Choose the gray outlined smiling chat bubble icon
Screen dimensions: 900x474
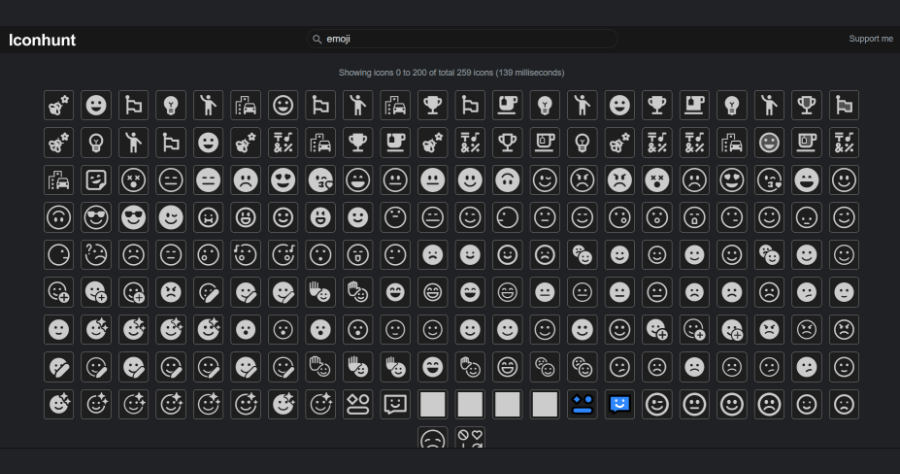(x=395, y=404)
